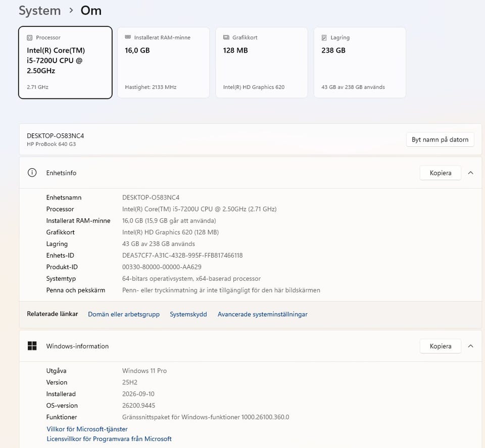Open Systemskydd link
The height and width of the screenshot is (448, 485).
[188, 314]
